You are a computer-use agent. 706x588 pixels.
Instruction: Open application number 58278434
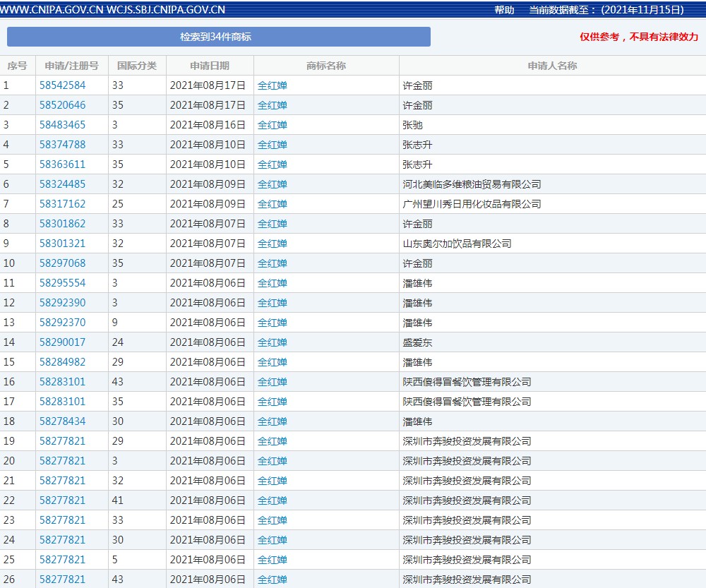coord(62,421)
